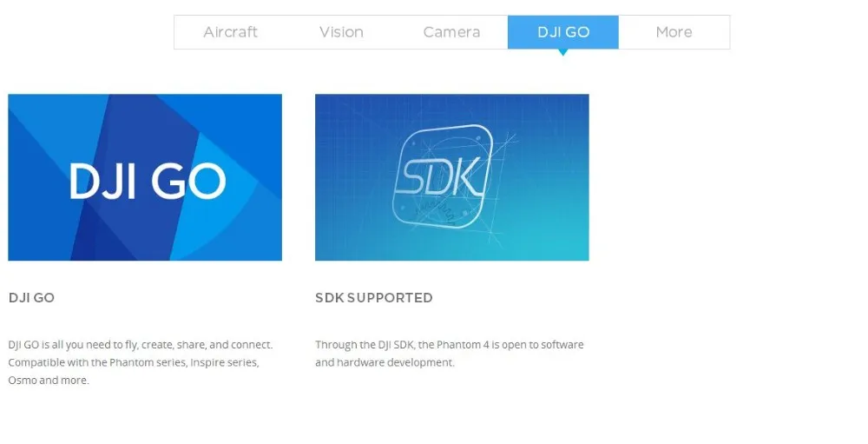Switch to the Aircraft tab
868x444 pixels.
230,32
